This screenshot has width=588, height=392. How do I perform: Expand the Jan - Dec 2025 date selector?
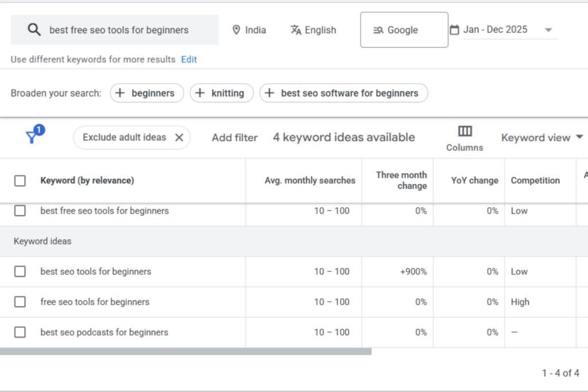(x=549, y=29)
